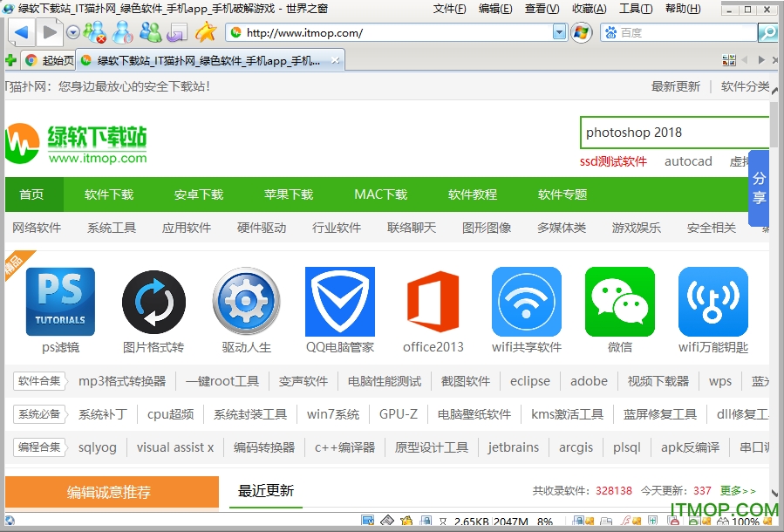The image size is (784, 532).
Task: Focus the Baidu search box
Action: (x=679, y=33)
